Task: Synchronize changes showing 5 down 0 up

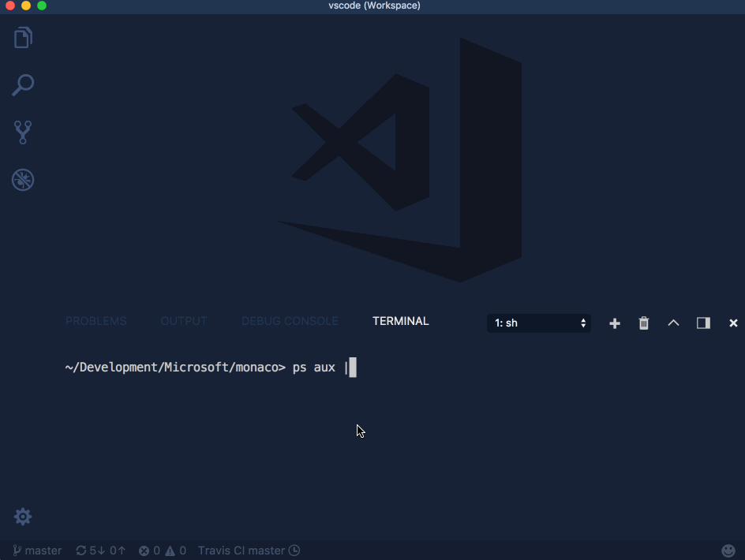Action: (x=100, y=551)
